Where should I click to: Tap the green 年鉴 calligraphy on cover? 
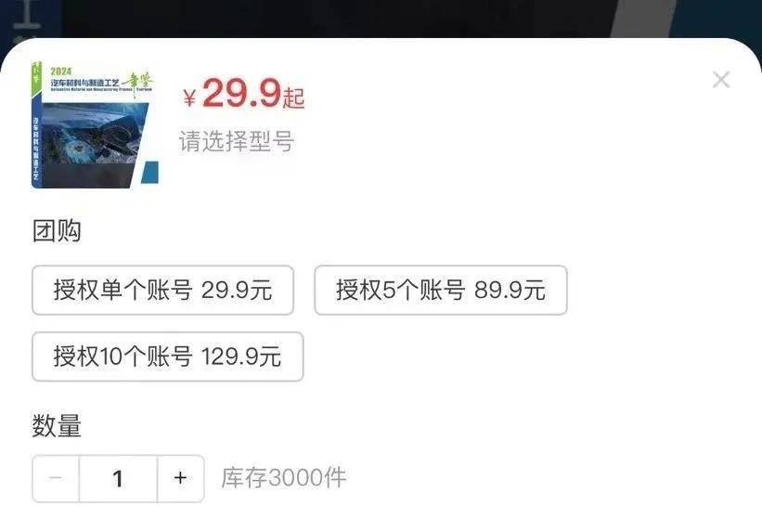pyautogui.click(x=137, y=84)
